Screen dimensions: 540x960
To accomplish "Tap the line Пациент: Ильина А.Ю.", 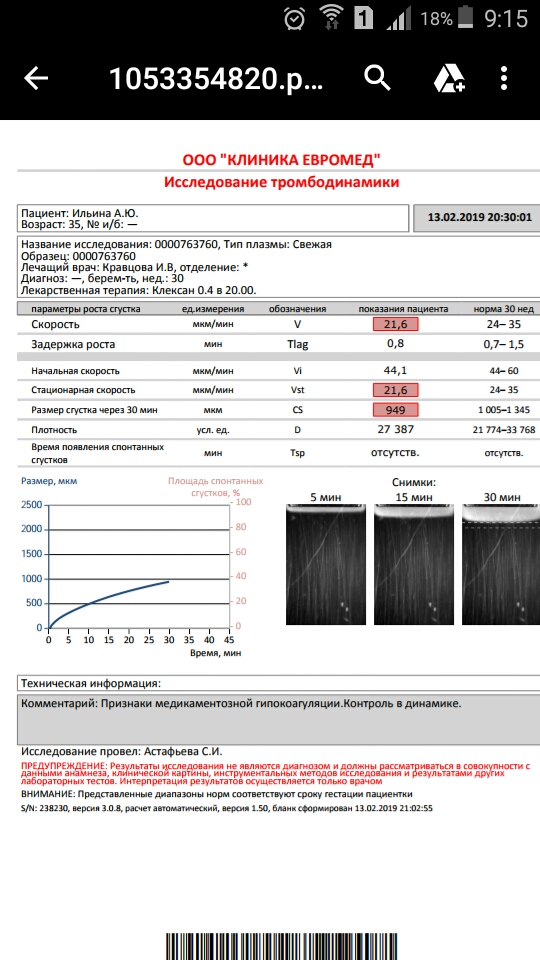I will click(80, 213).
